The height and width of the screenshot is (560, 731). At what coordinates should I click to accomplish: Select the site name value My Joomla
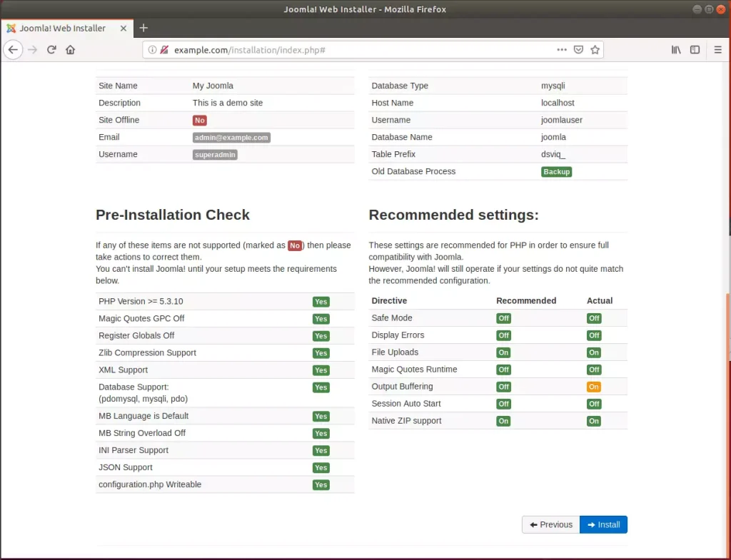213,86
